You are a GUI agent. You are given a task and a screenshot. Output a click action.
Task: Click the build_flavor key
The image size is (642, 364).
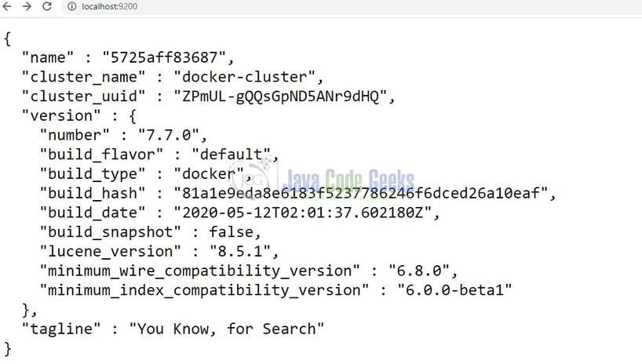click(x=101, y=155)
